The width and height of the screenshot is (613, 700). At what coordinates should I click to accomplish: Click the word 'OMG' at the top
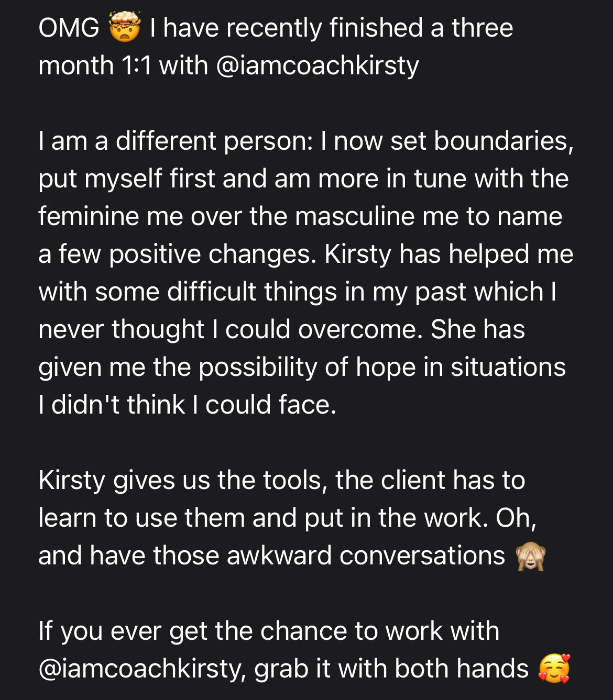point(69,28)
